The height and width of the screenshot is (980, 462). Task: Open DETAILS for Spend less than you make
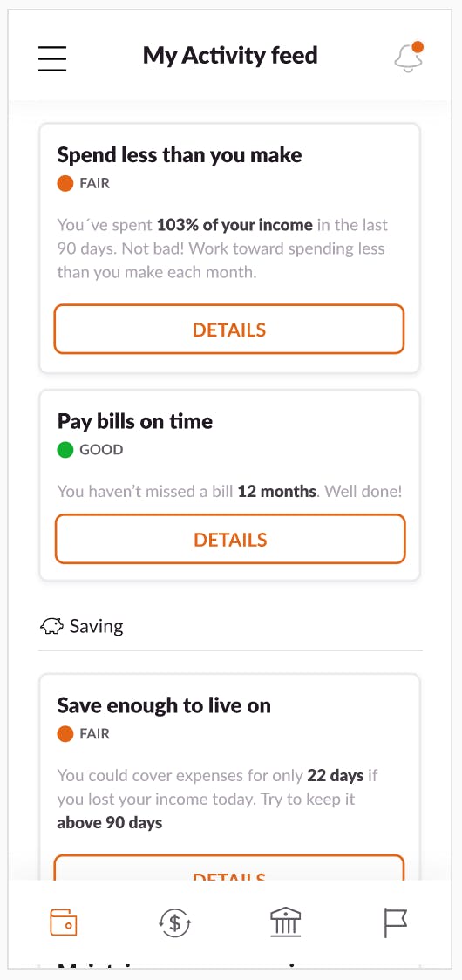pyautogui.click(x=229, y=330)
